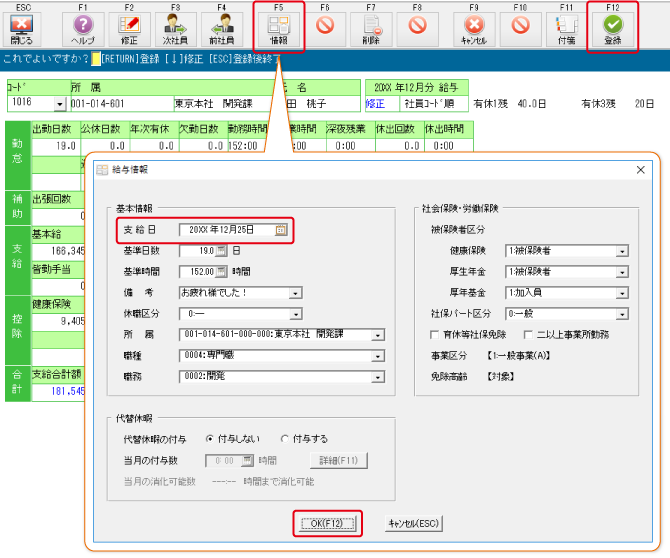The width and height of the screenshot is (670, 558).
Task: Click calculator icon for 当月の付与数
Action: pos(247,461)
